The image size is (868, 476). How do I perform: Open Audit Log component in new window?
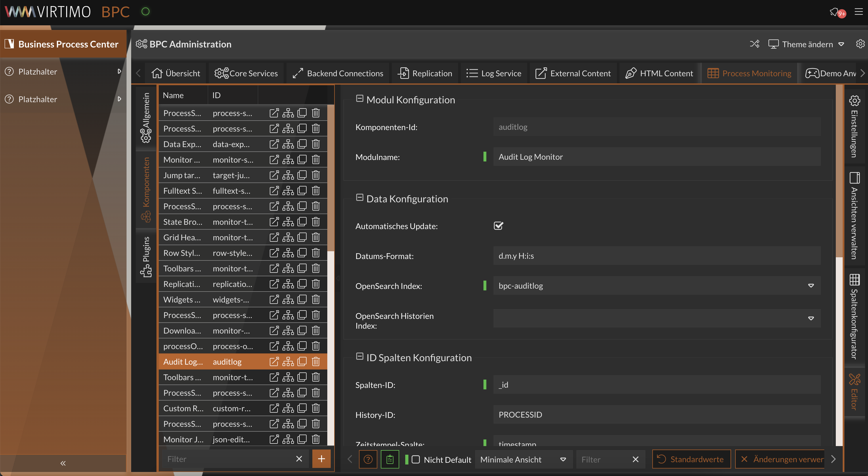[274, 361]
